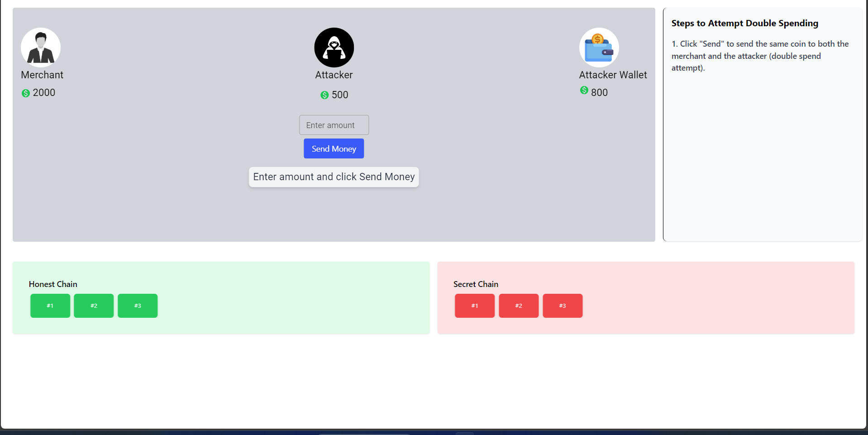
Task: Click the Attacker balance value 500
Action: click(340, 95)
